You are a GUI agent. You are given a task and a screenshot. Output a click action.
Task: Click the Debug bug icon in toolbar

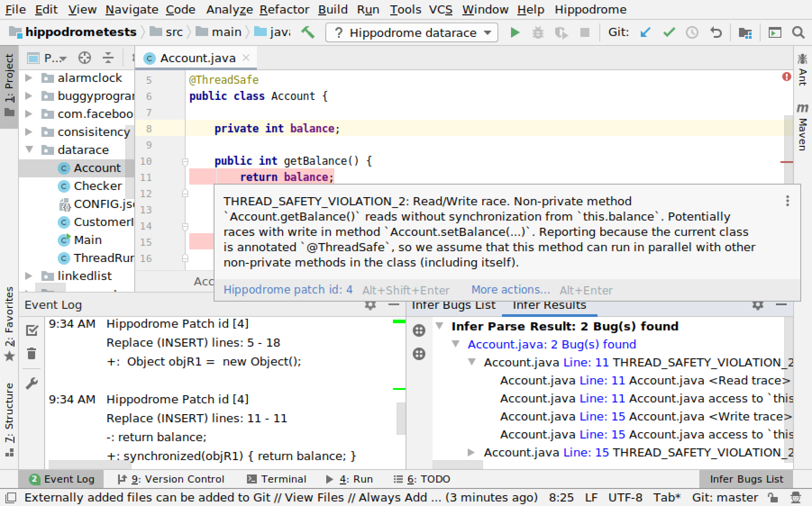[x=538, y=32]
